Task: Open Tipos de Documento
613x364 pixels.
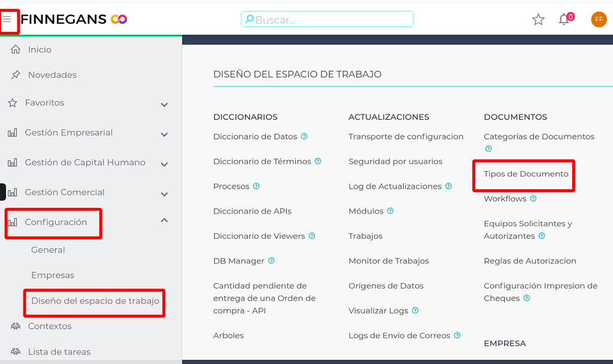Action: click(x=527, y=174)
